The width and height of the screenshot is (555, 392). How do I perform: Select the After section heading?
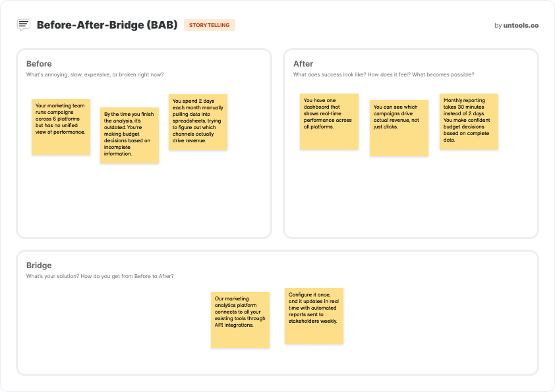pyautogui.click(x=303, y=64)
